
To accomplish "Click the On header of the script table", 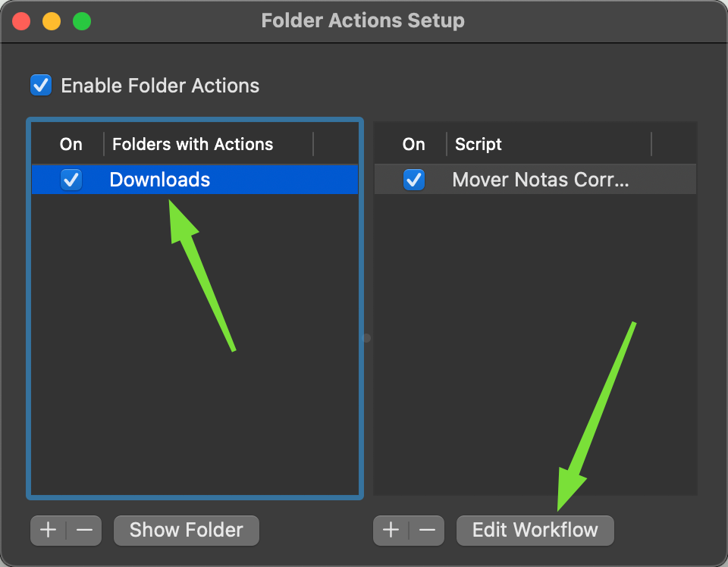I will pos(414,144).
